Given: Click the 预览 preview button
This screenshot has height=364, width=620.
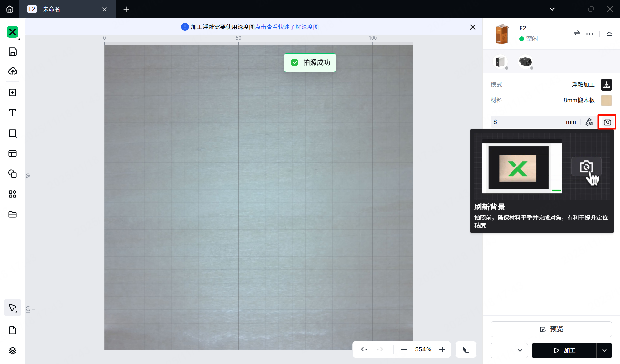Looking at the screenshot, I should 551,329.
